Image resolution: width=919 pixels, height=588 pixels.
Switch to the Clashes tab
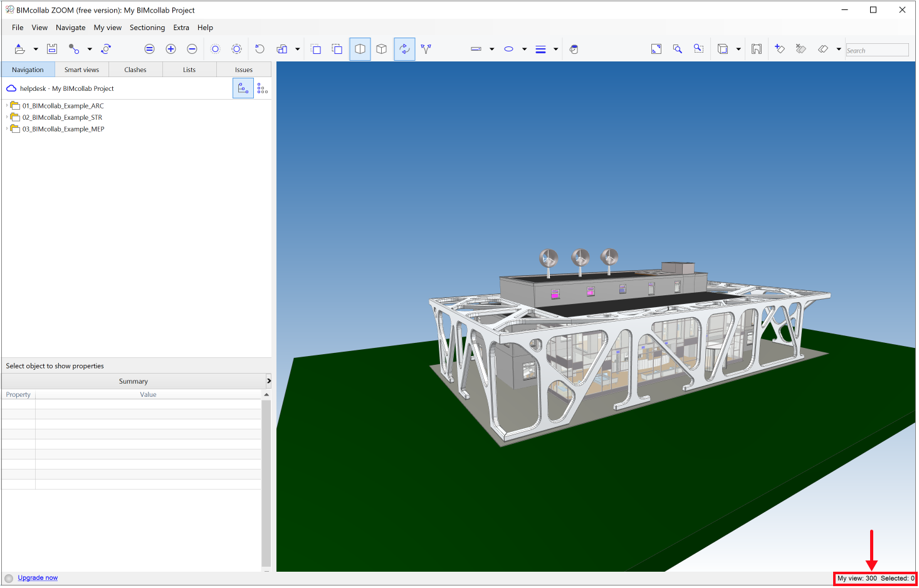coord(135,70)
